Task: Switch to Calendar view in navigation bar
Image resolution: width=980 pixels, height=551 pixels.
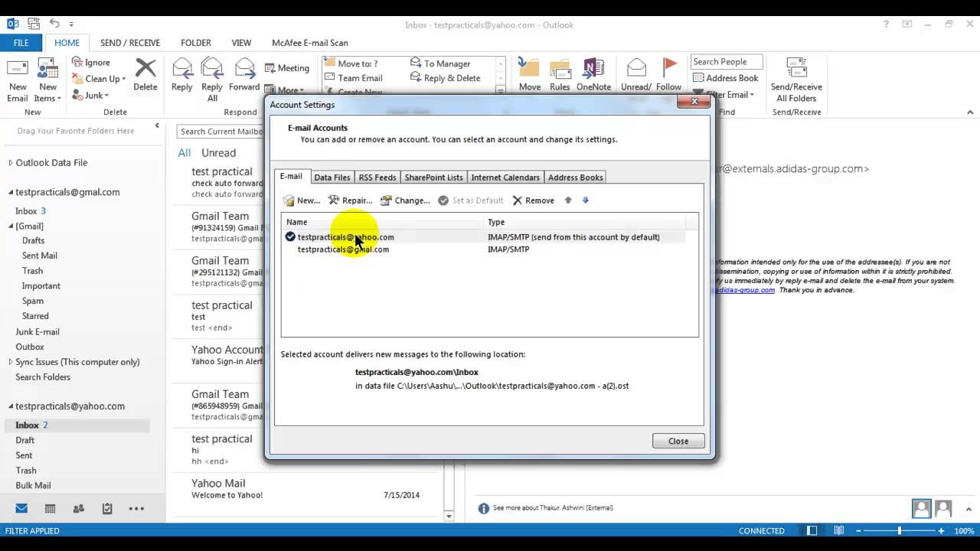Action: click(50, 509)
